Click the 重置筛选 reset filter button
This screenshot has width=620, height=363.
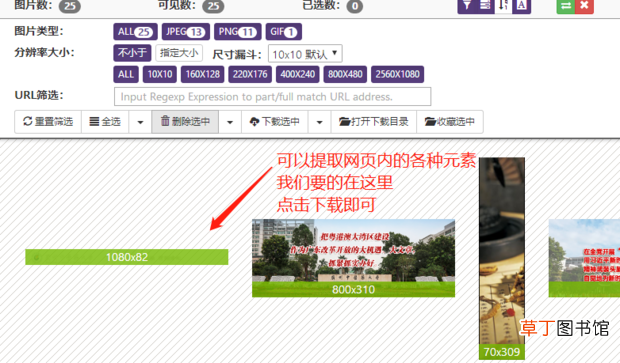48,121
